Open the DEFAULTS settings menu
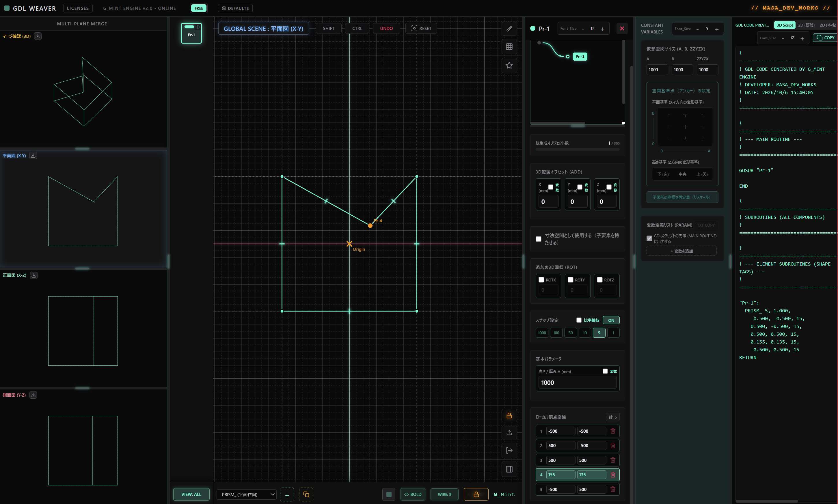The height and width of the screenshot is (504, 838). pos(235,8)
